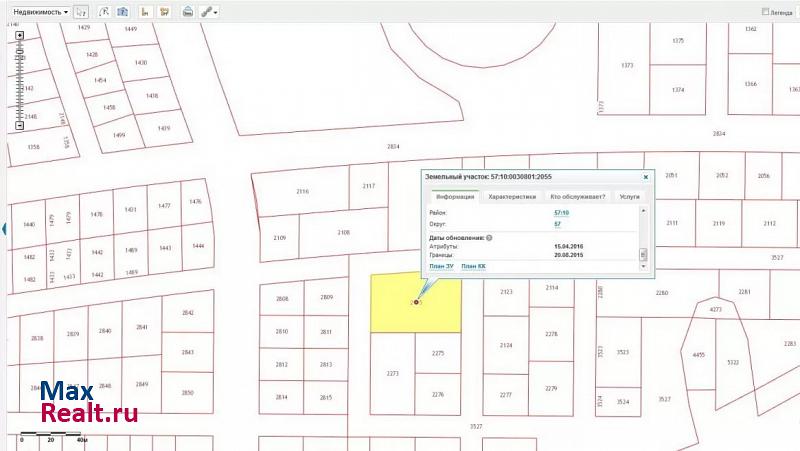This screenshot has width=800, height=451.
Task: Open the Кто обслуживает? tab
Action: [x=577, y=197]
